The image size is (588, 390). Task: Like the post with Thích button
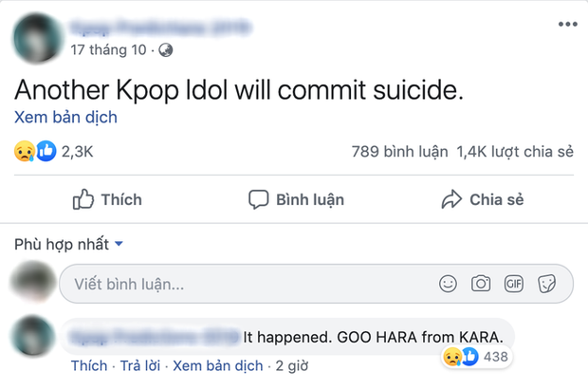click(107, 199)
